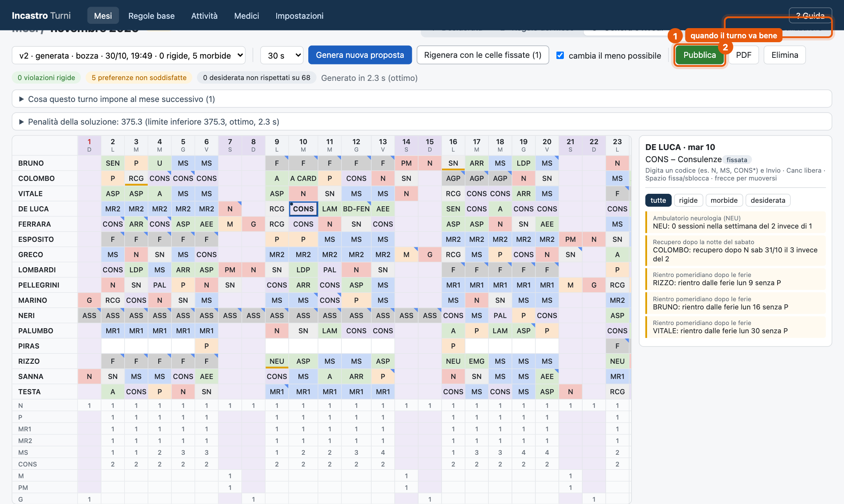
Task: Open VITALE rientro dalle ferie warning
Action: point(735,327)
